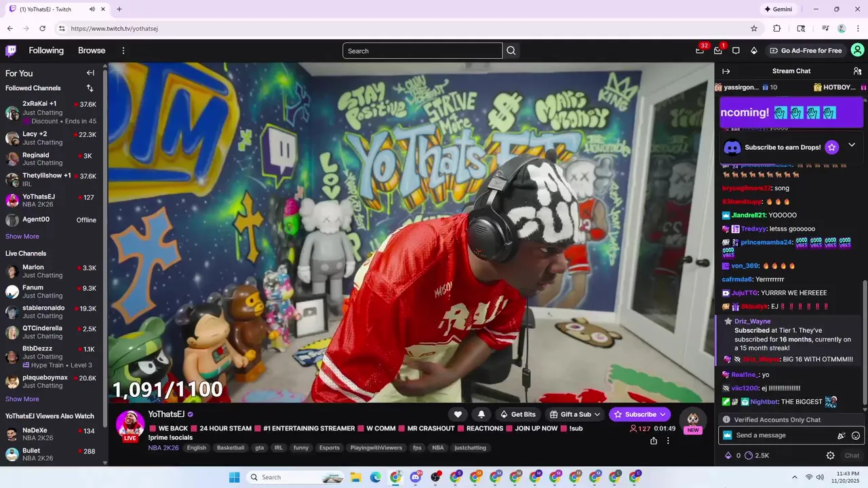Select the Basketball tag

231,447
